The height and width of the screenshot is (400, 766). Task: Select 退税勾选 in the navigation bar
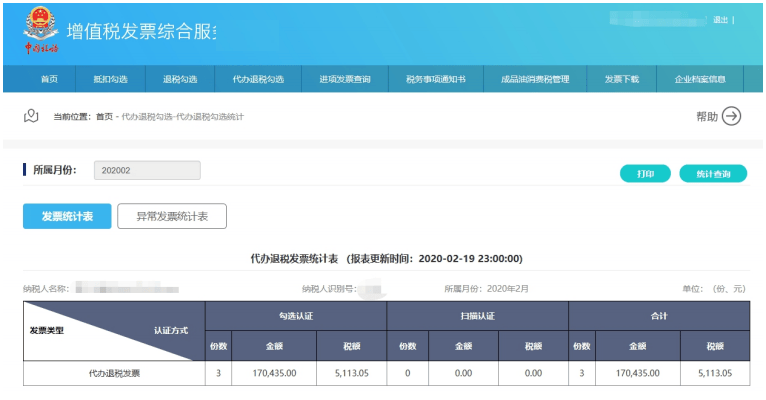(x=180, y=79)
